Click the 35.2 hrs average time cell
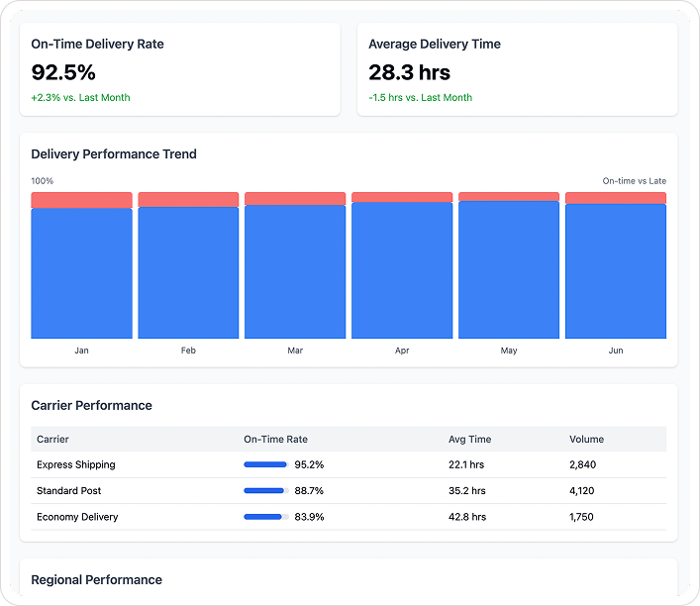700x606 pixels. pos(467,491)
